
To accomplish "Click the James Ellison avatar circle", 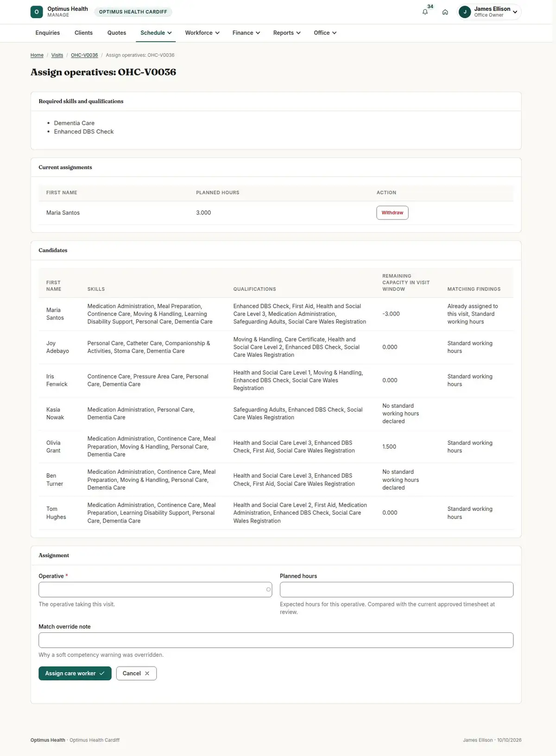I will pos(465,12).
